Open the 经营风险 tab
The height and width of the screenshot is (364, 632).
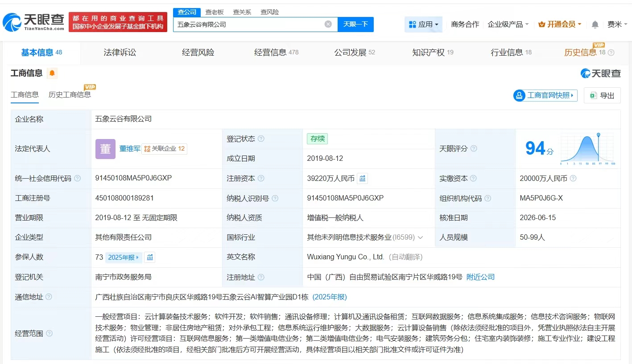198,53
